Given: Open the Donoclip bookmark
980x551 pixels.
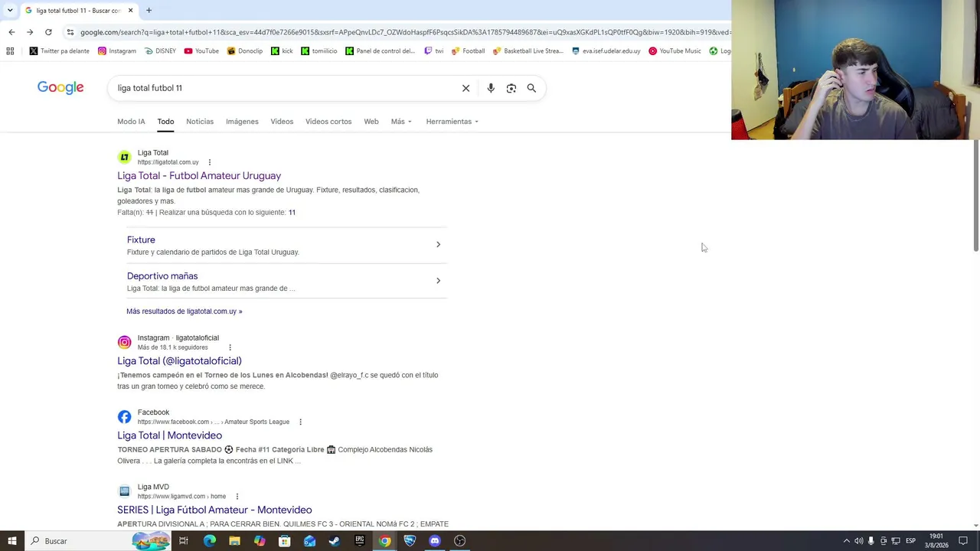Looking at the screenshot, I should [245, 51].
